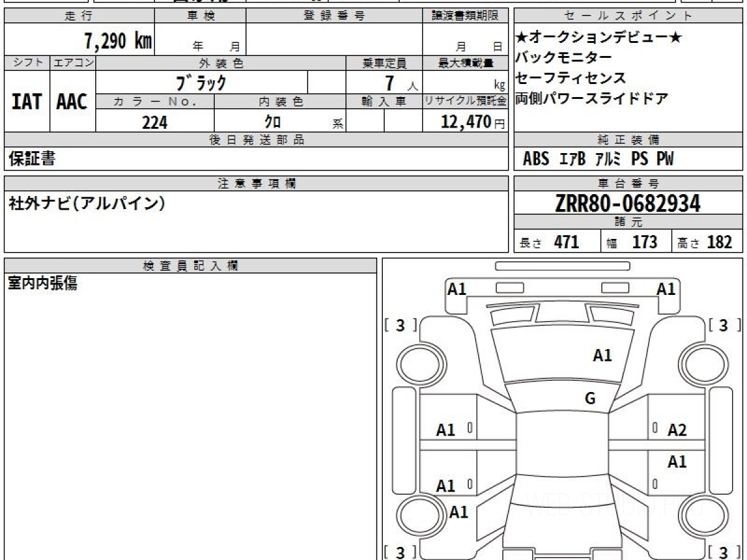
Task: Click the 内装色 header
Action: tap(280, 101)
